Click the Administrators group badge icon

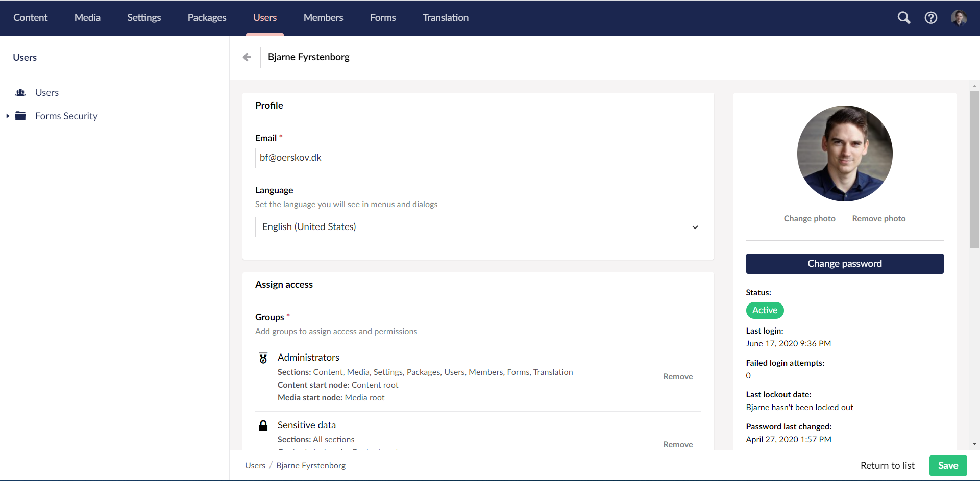(x=263, y=358)
